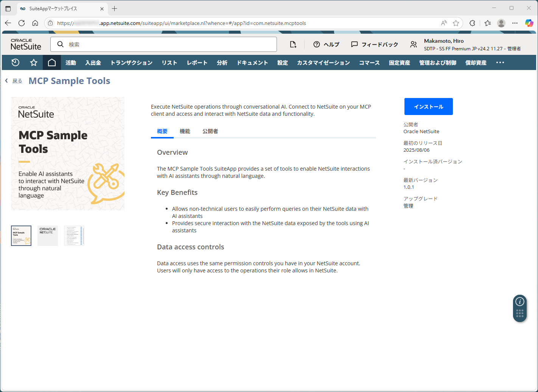Click the ヘルプ help button
Viewport: 538px width, 392px height.
click(x=327, y=44)
